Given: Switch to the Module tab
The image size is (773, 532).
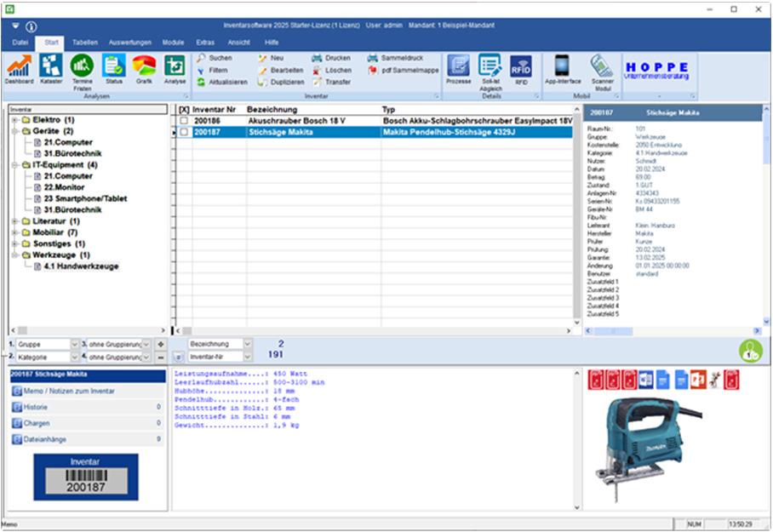Looking at the screenshot, I should tap(173, 43).
